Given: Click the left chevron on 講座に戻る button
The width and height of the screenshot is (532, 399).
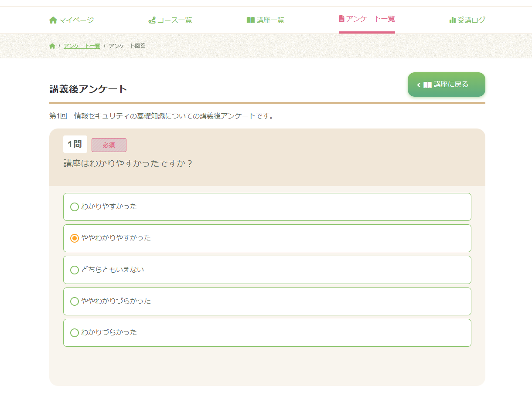Looking at the screenshot, I should 419,85.
